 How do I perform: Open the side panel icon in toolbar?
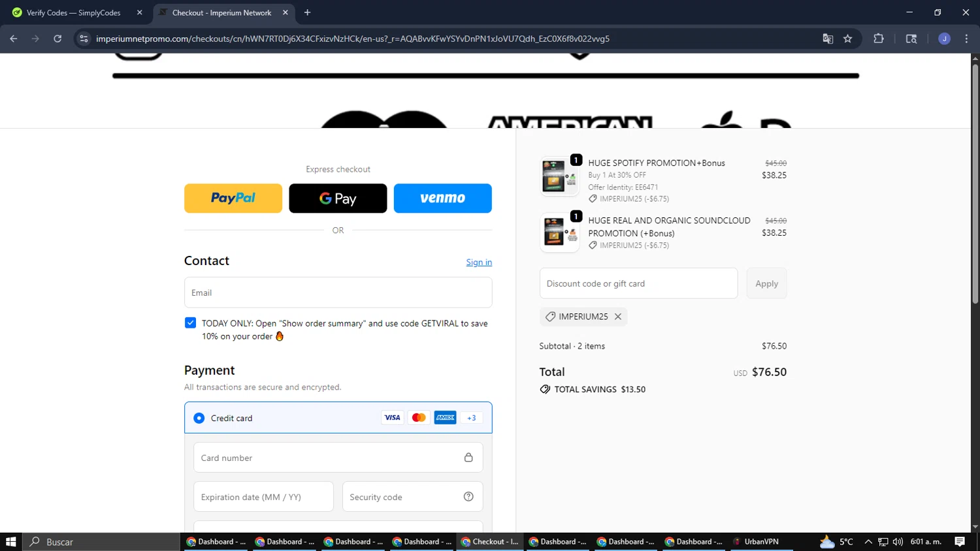(911, 39)
